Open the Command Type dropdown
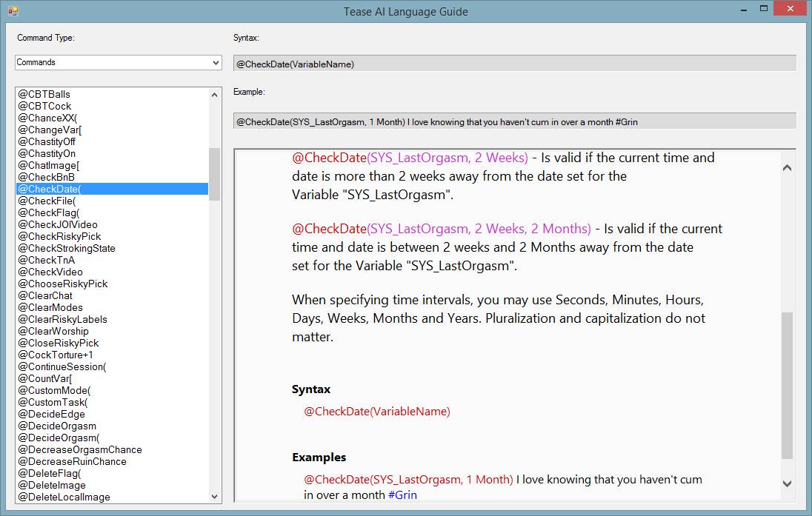812x516 pixels. coord(118,62)
